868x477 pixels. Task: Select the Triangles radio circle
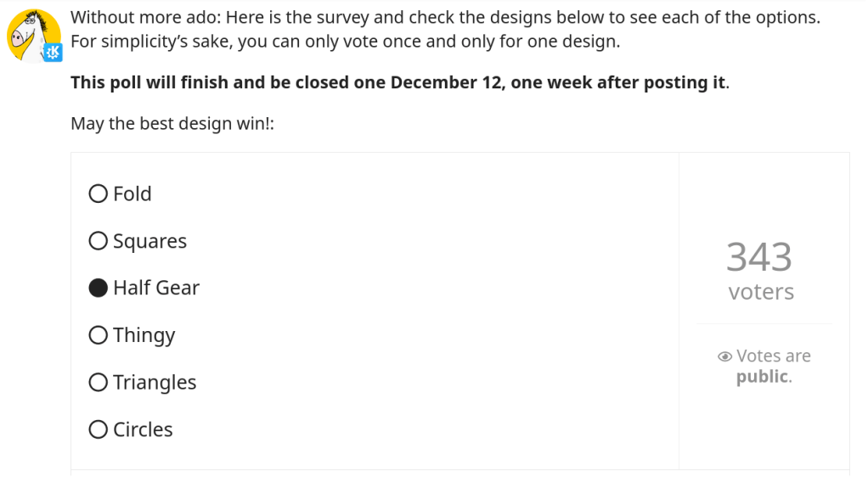[99, 383]
